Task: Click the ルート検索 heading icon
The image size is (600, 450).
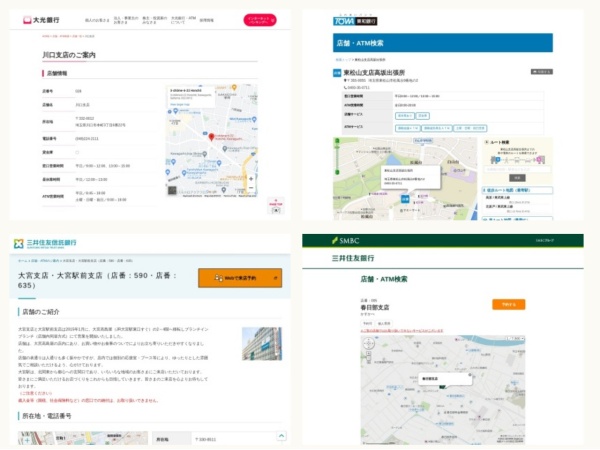Action: click(487, 142)
